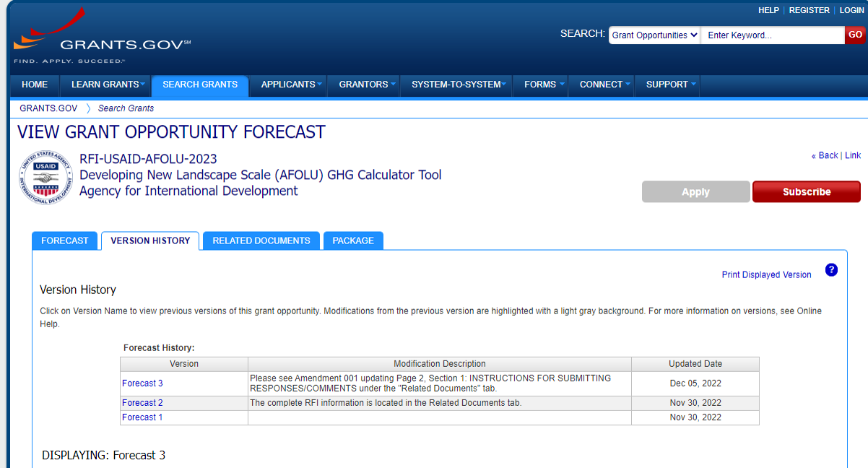Open the Register link in header

pyautogui.click(x=809, y=10)
